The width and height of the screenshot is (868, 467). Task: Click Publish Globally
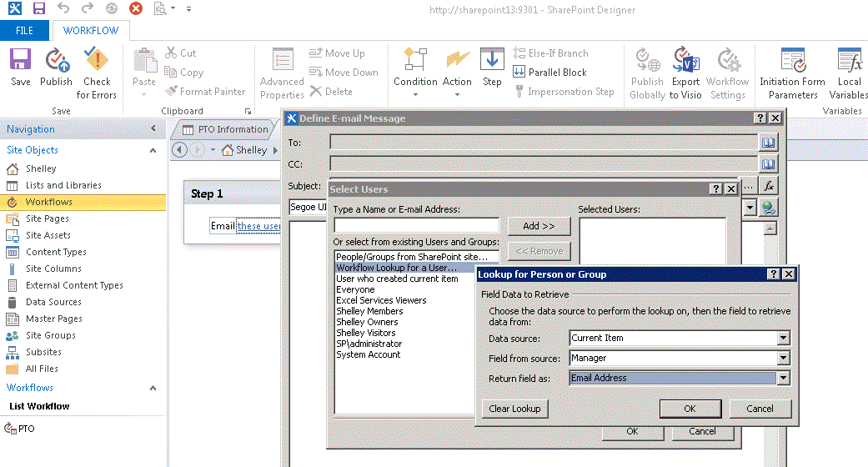coord(647,73)
